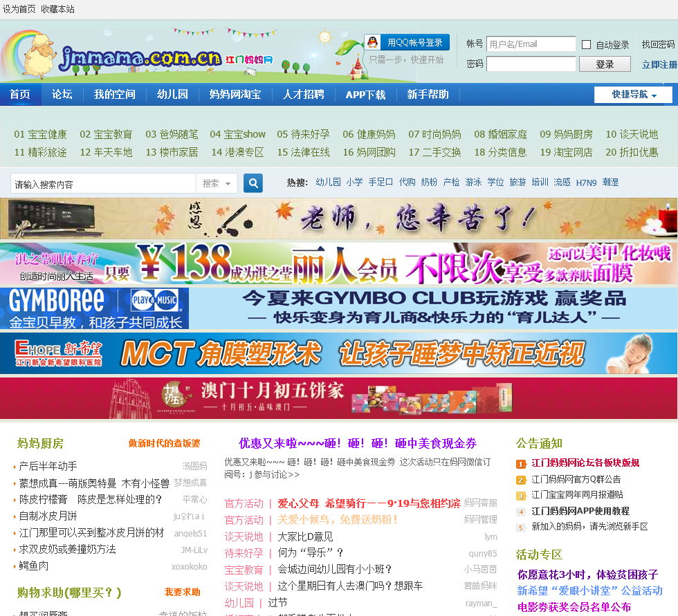The height and width of the screenshot is (616, 678).
Task: Open the 澳门十月初五饼家 banner
Action: click(x=338, y=398)
